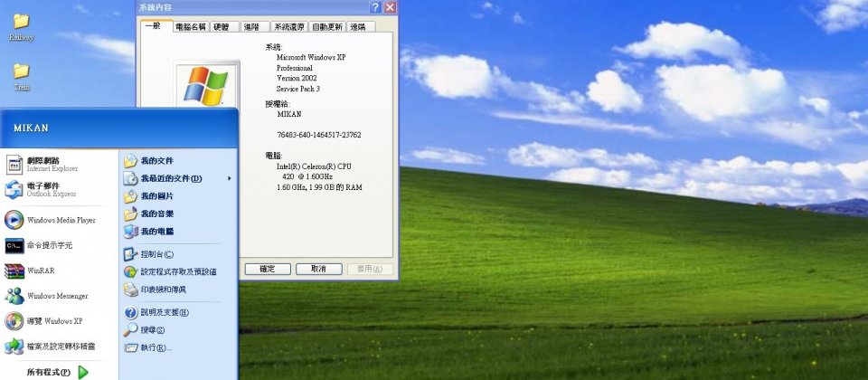This screenshot has width=868, height=380.
Task: Open Windows Messenger icon
Action: point(14,296)
